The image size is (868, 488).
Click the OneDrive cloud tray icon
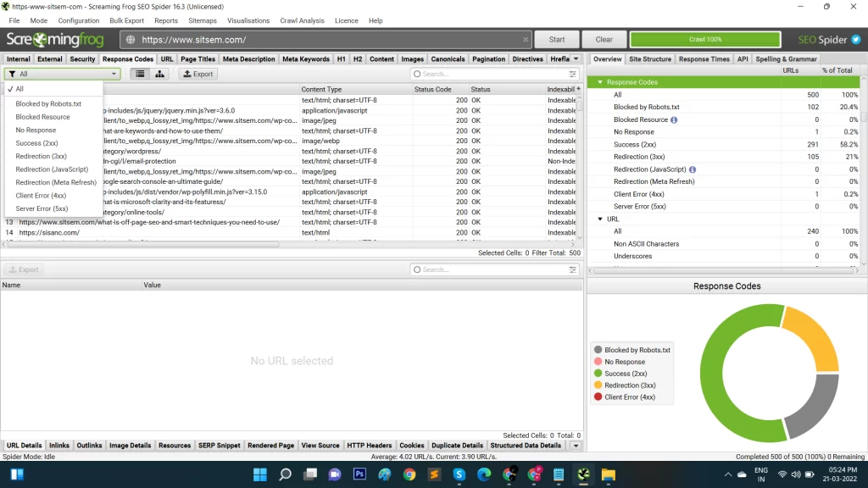[x=742, y=474]
